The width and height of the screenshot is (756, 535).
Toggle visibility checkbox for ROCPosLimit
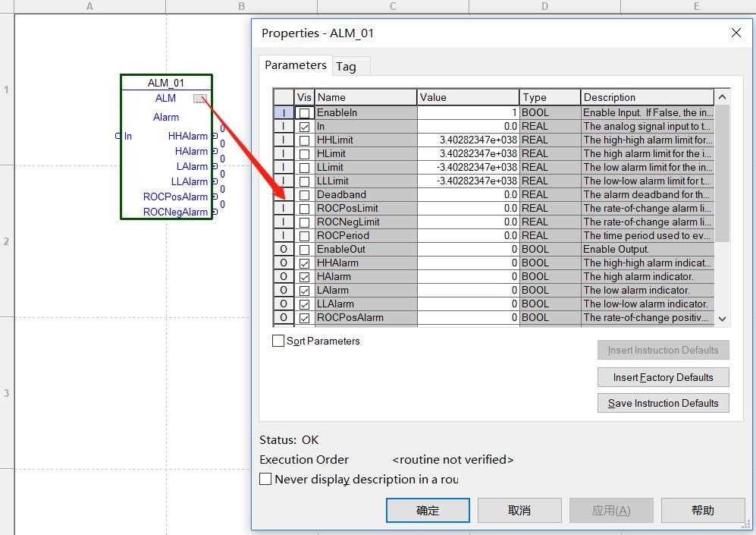[x=304, y=209]
